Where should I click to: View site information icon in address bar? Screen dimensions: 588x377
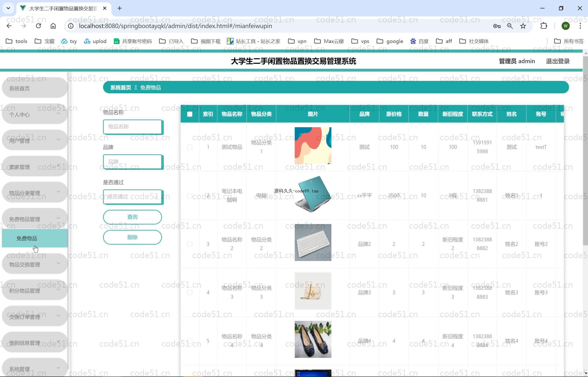(71, 26)
